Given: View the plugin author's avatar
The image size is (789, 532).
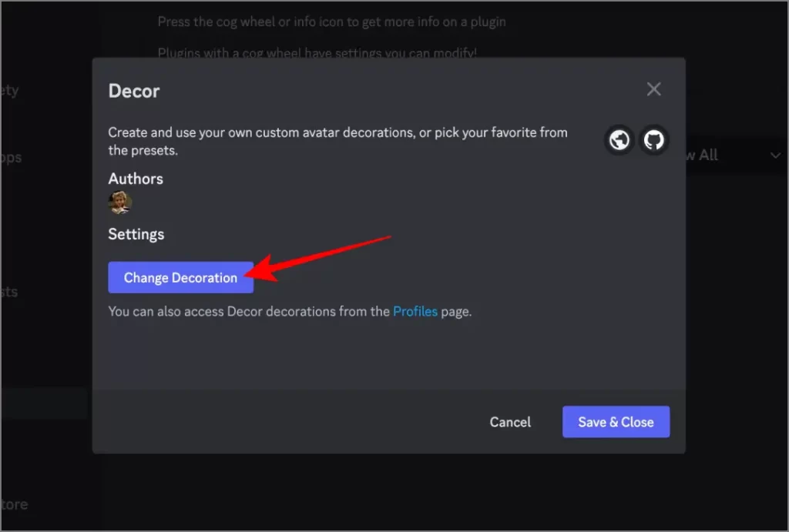Looking at the screenshot, I should 119,202.
